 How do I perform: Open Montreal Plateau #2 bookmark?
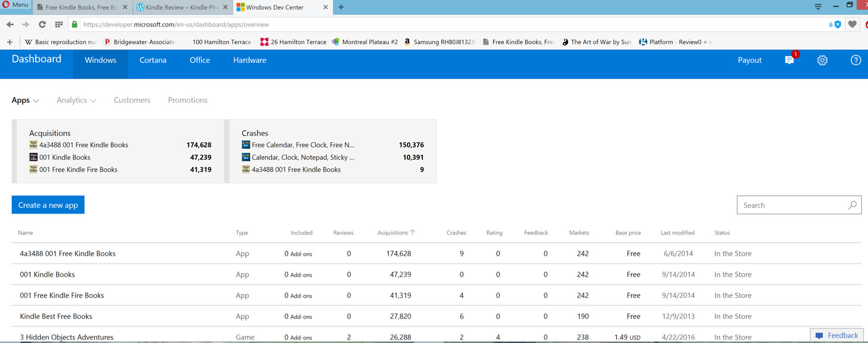click(x=365, y=42)
